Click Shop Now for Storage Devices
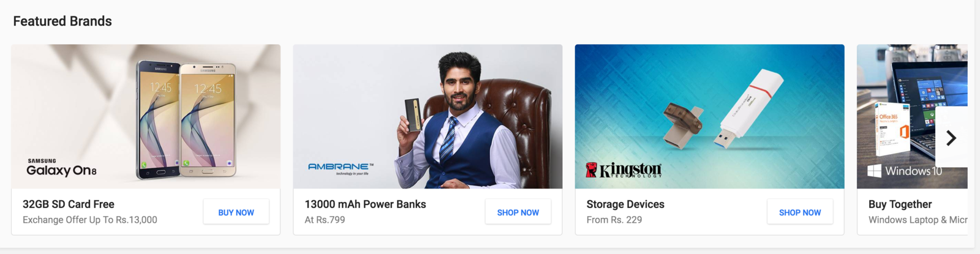 coord(799,212)
